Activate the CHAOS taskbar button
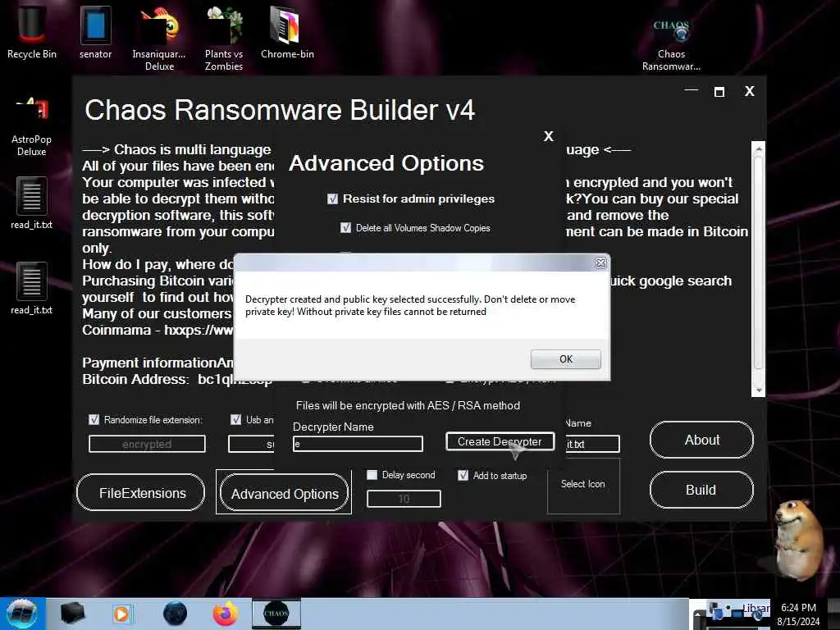The height and width of the screenshot is (630, 840). click(x=276, y=614)
